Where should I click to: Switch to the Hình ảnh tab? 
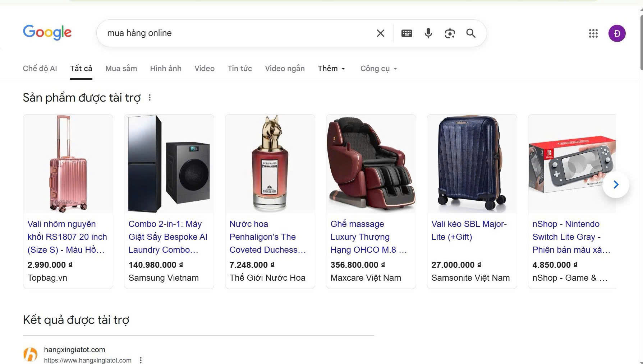click(166, 69)
